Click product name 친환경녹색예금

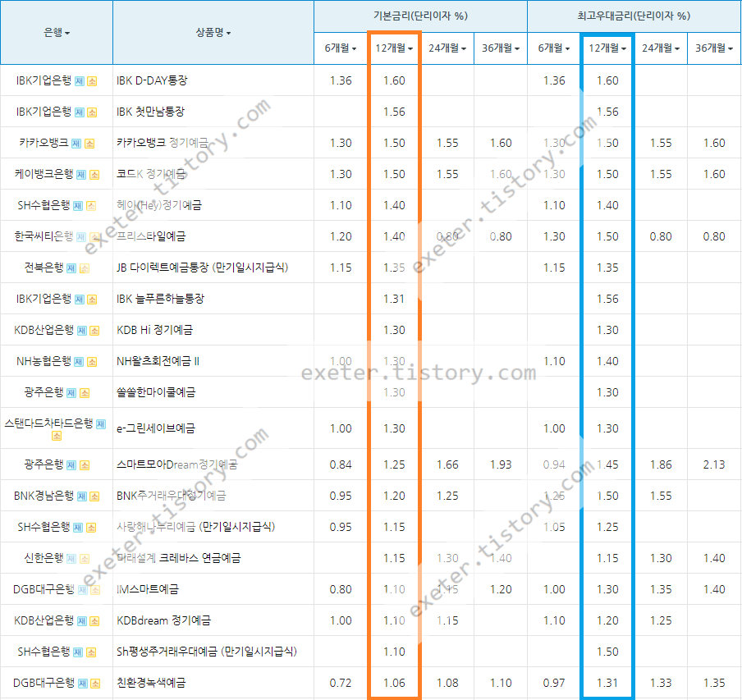tap(151, 684)
